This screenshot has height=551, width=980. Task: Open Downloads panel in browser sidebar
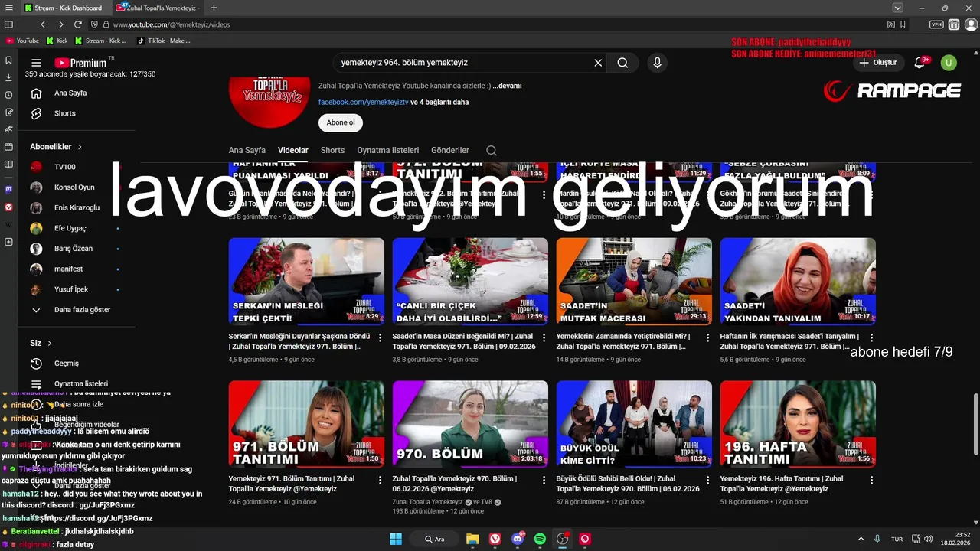pyautogui.click(x=8, y=77)
